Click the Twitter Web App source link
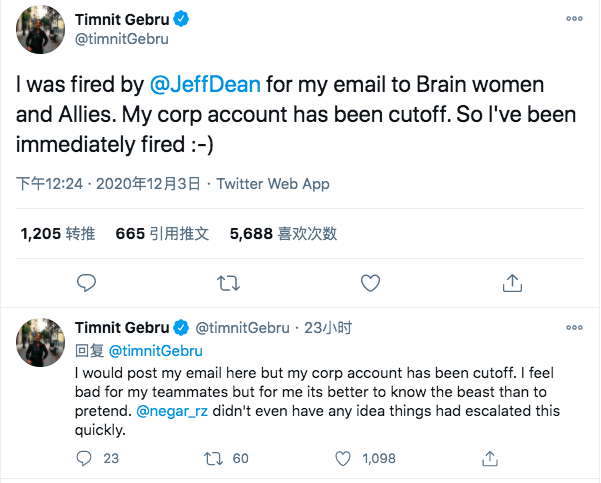 pos(272,184)
